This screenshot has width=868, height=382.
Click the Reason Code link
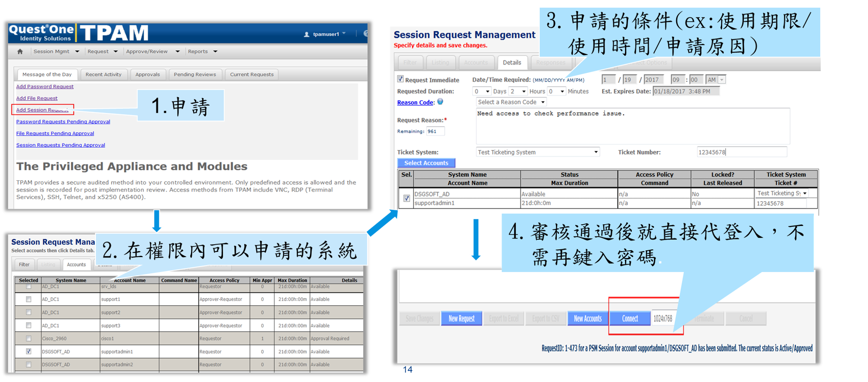[x=415, y=103]
